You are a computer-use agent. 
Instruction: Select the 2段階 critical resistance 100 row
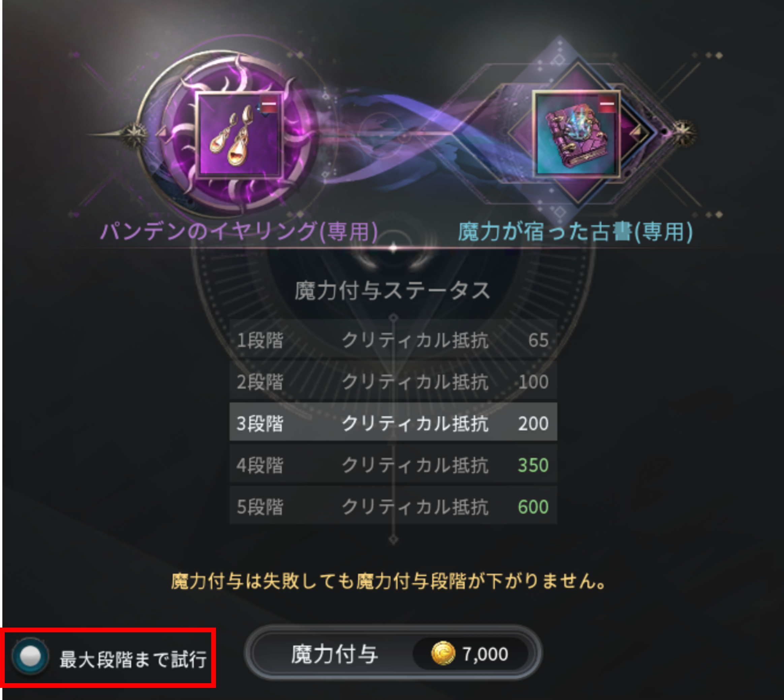tap(393, 382)
